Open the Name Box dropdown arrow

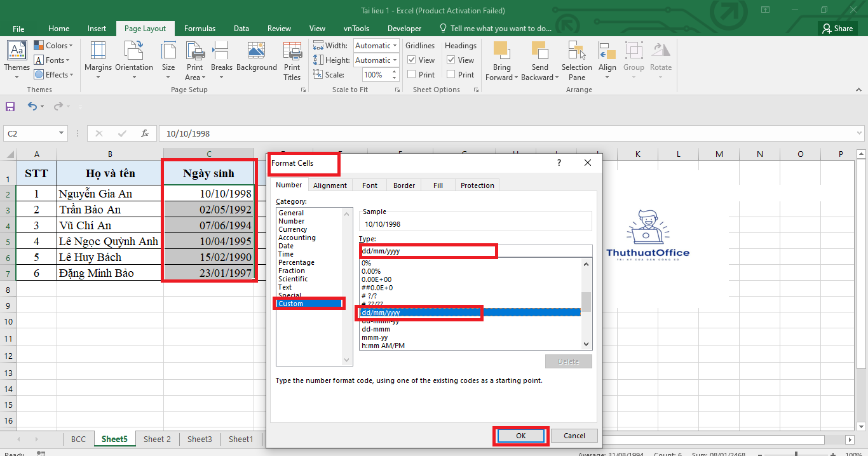[x=62, y=133]
